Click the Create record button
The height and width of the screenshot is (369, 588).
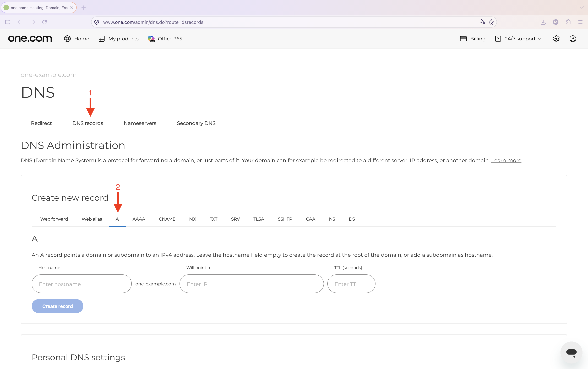[57, 306]
